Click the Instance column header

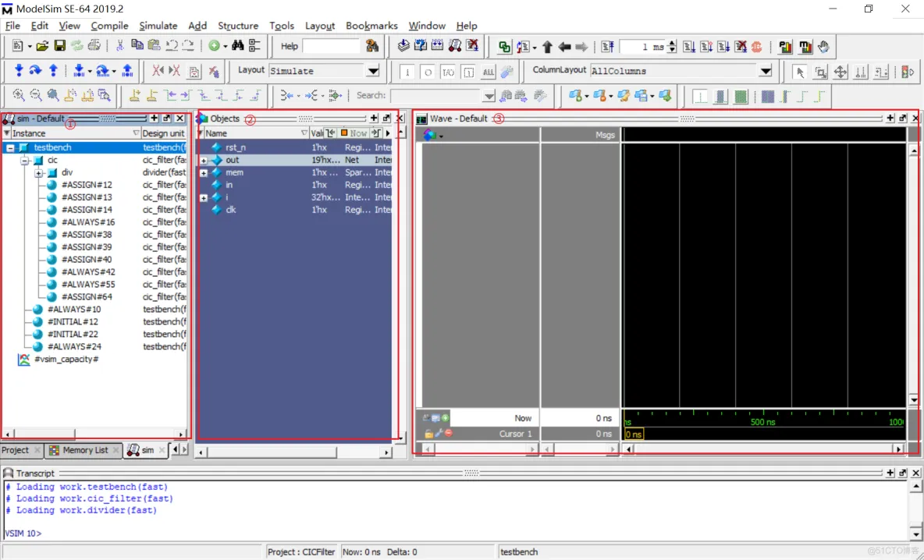point(72,133)
